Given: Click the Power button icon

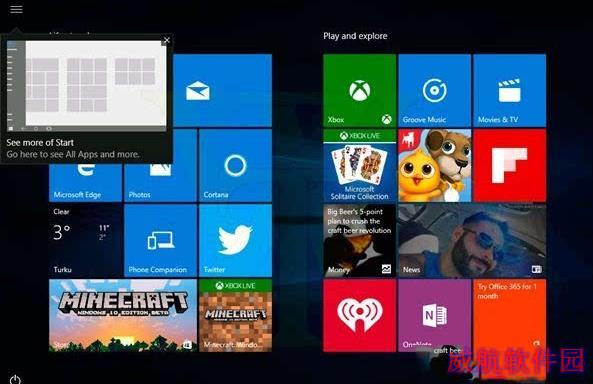Looking at the screenshot, I should coord(15,379).
